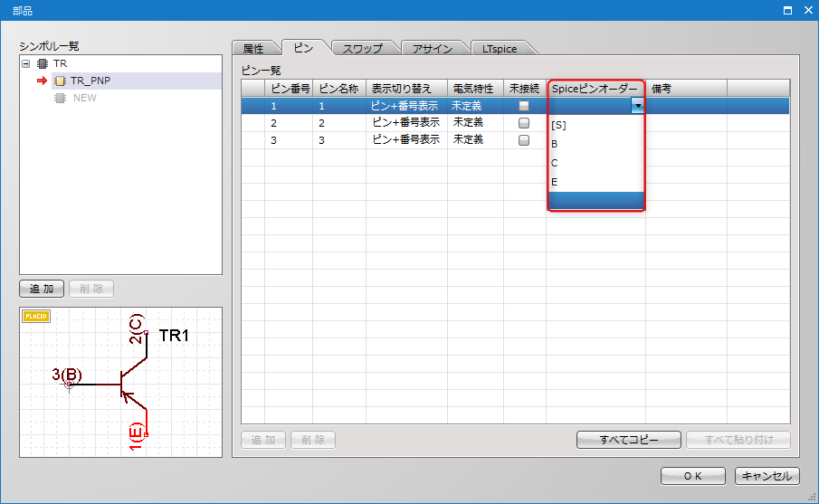Click the Spiceピンオーダー column header
This screenshot has height=504, width=819.
pos(596,89)
